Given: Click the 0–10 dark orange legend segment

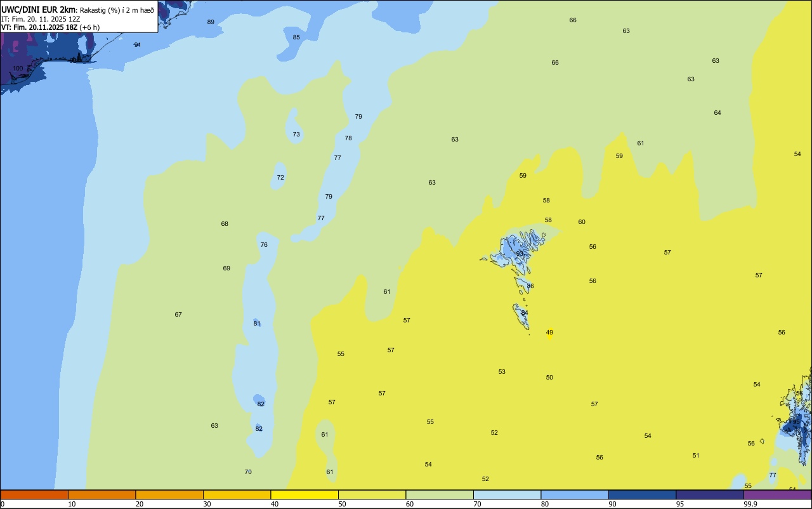Looking at the screenshot, I should [x=34, y=494].
